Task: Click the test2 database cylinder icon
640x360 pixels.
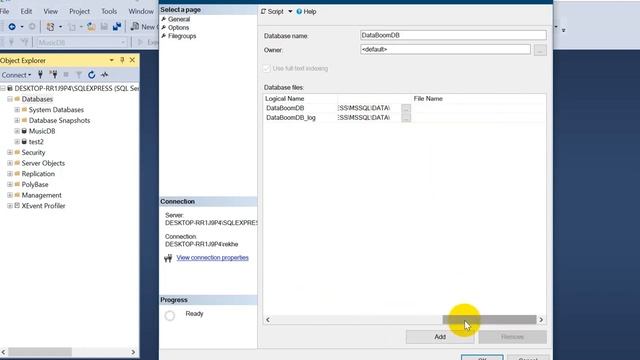Action: pyautogui.click(x=24, y=142)
